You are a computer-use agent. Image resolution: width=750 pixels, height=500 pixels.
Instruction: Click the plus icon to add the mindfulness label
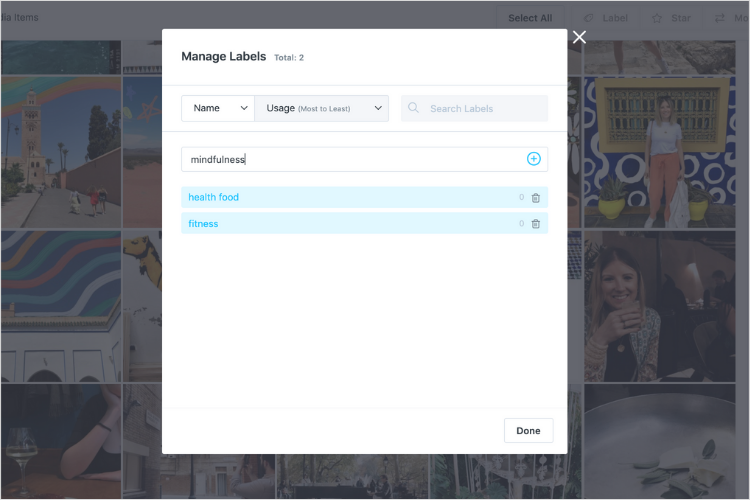click(533, 159)
